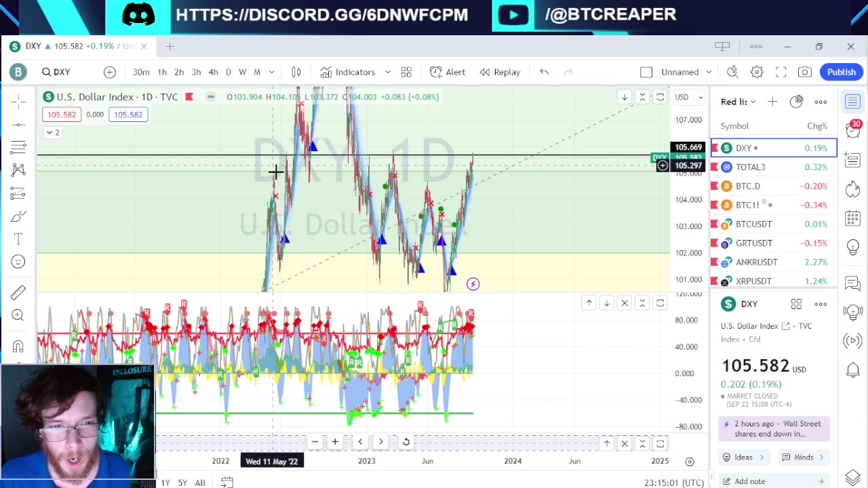Open the watchlist panel icon
Image resolution: width=868 pixels, height=488 pixels.
point(852,102)
